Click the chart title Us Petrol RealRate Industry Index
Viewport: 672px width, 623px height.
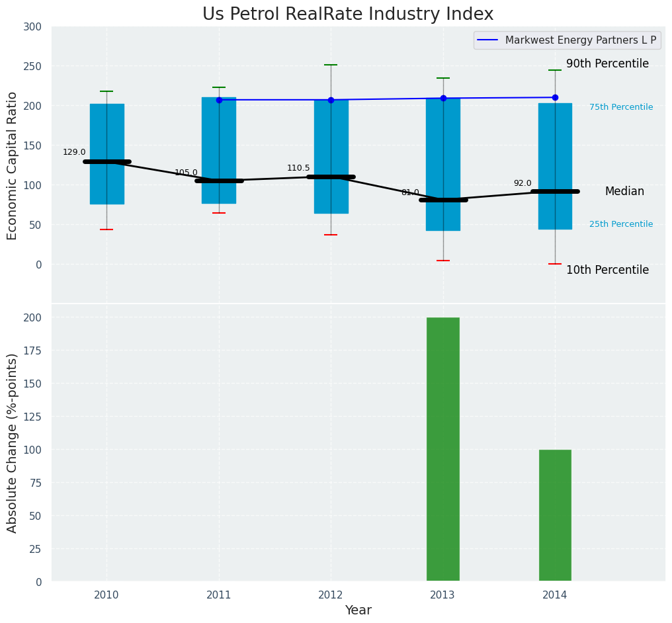pos(348,14)
